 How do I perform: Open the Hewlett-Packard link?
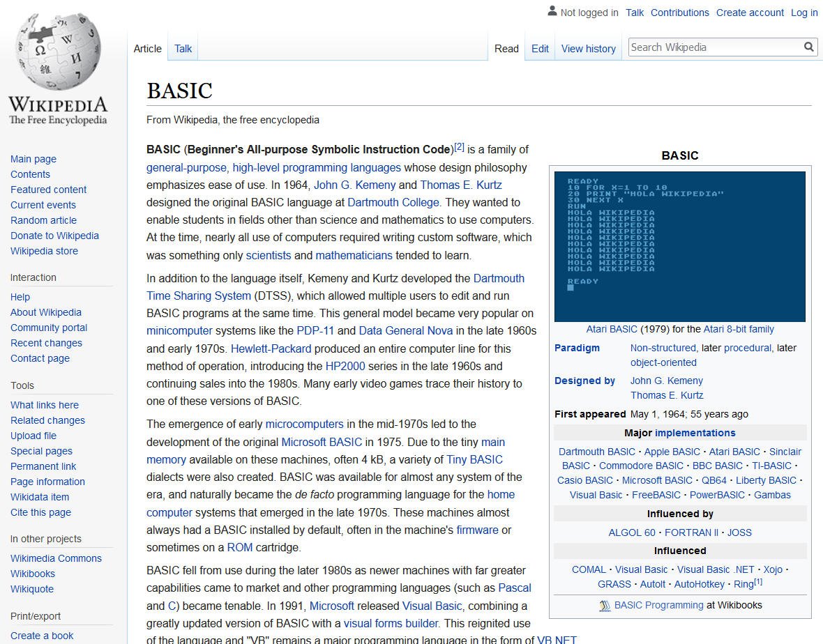coord(271,348)
